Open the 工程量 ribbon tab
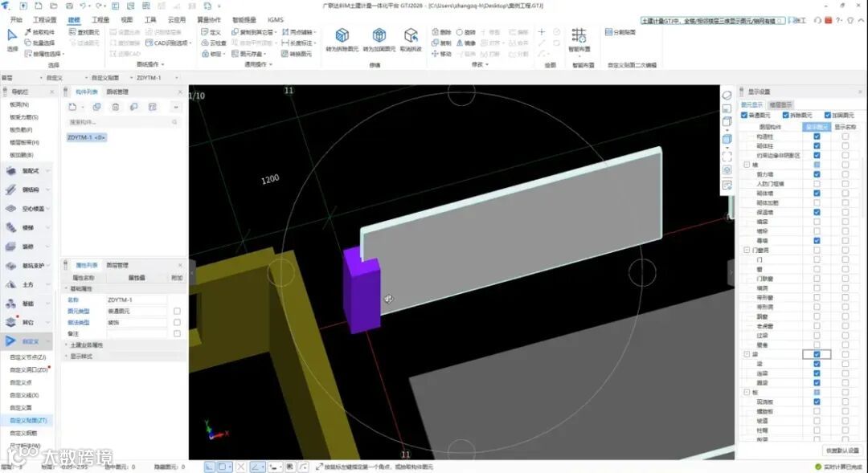The width and height of the screenshot is (868, 473). tap(100, 20)
